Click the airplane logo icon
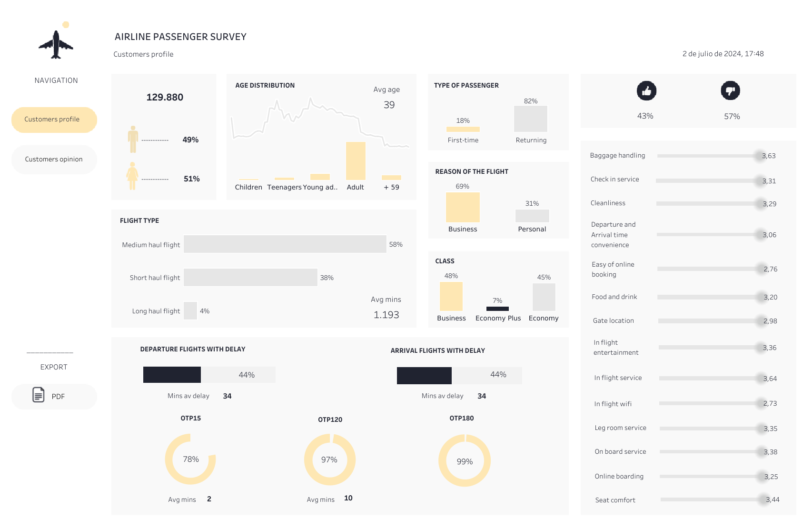 click(56, 45)
